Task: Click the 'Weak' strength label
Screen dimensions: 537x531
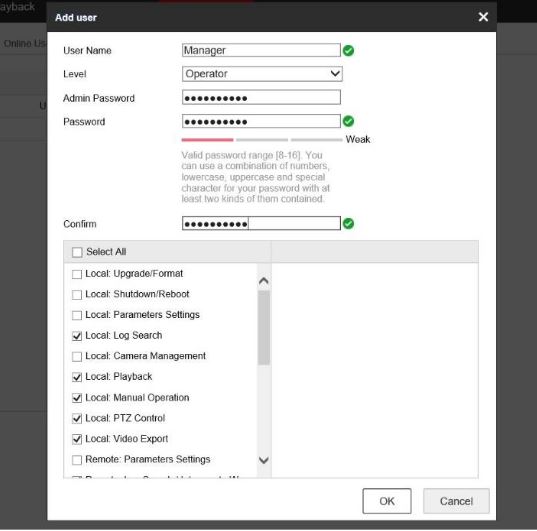Action: click(358, 139)
